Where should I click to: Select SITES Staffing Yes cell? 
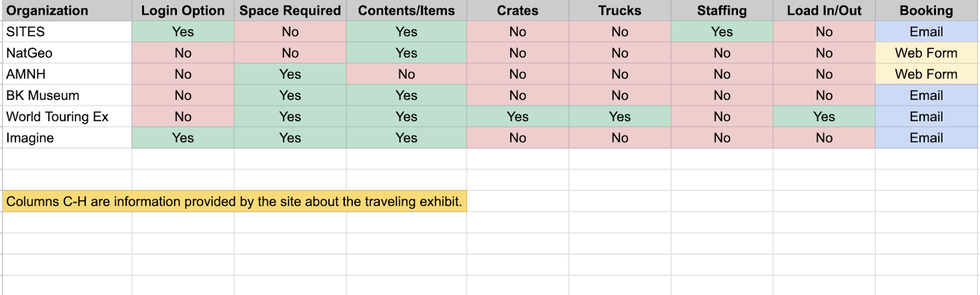tap(722, 32)
